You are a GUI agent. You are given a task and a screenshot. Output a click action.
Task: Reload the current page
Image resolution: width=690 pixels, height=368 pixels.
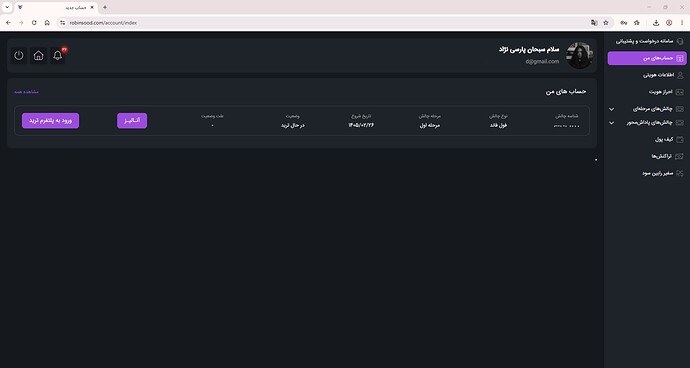[x=34, y=22]
